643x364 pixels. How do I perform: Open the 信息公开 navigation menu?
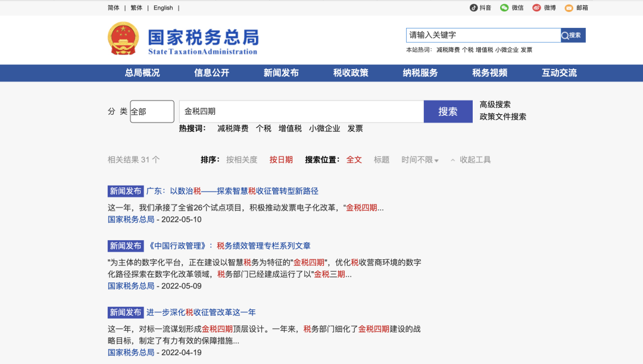click(x=212, y=73)
